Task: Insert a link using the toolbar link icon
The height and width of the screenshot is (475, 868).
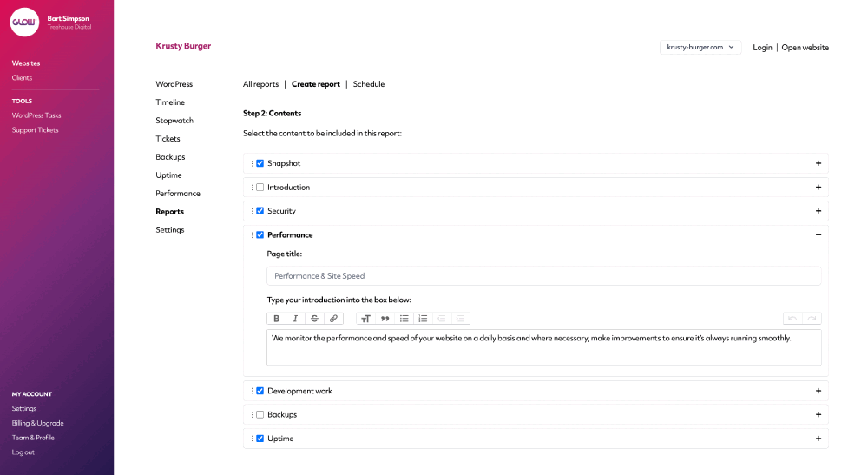Action: point(333,319)
